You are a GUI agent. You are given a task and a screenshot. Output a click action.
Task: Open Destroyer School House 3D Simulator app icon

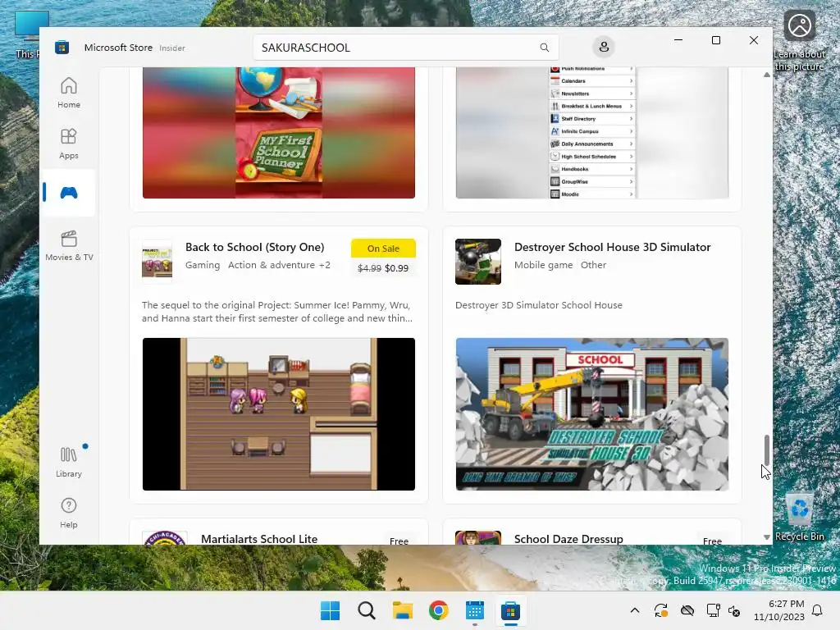478,262
